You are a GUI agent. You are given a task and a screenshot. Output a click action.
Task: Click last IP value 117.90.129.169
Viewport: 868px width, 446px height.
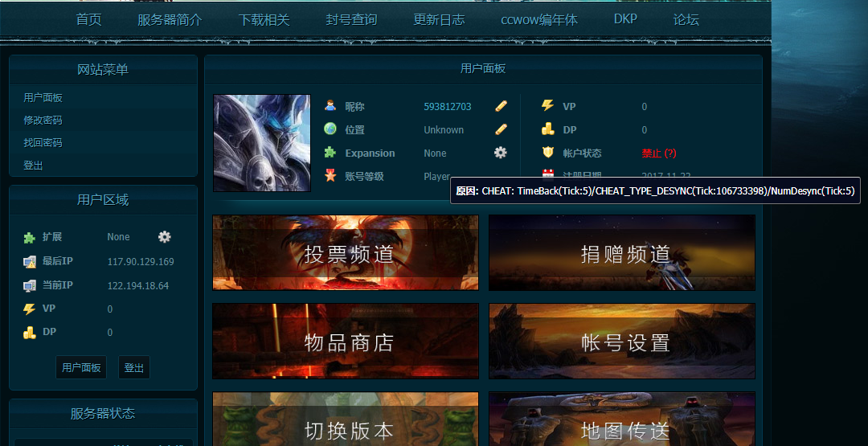click(x=141, y=262)
